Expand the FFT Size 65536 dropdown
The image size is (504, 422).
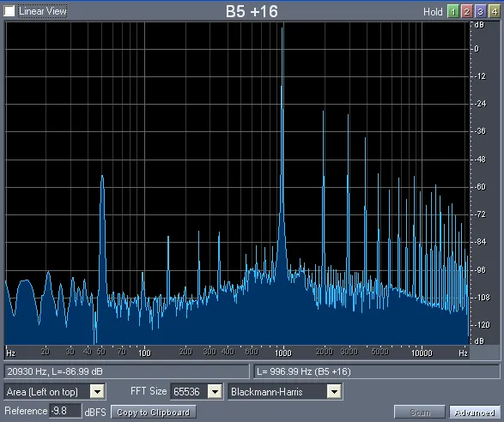[215, 392]
